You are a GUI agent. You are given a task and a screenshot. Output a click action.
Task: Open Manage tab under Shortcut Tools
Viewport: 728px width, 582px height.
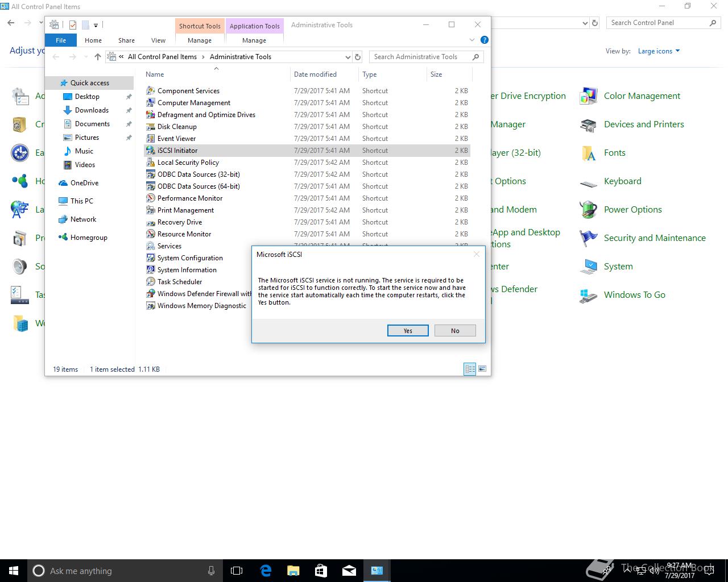coord(200,40)
